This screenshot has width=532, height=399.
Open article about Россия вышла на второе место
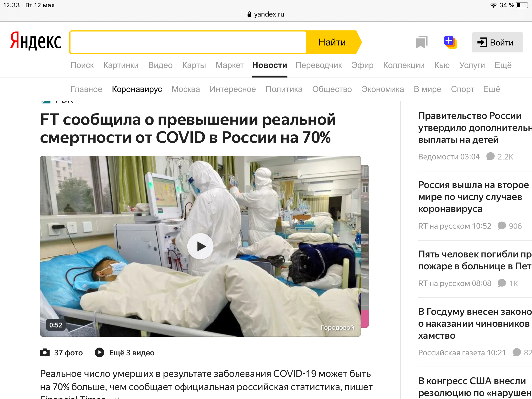point(475,197)
